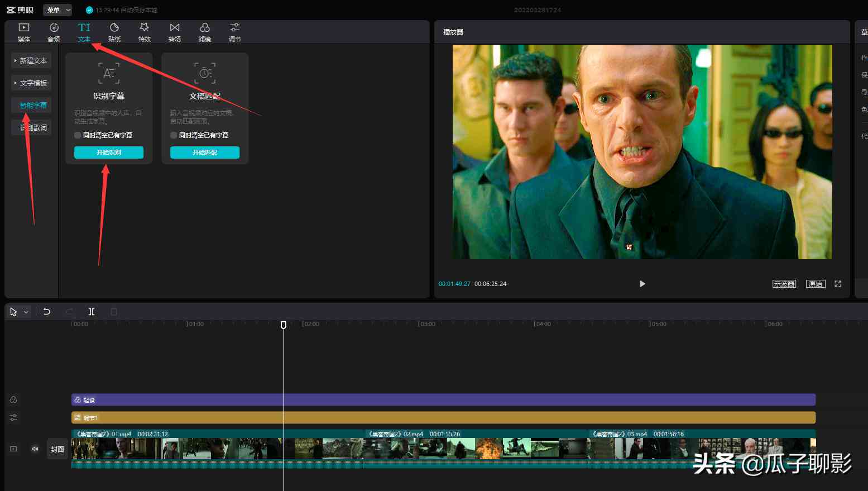Viewport: 868px width, 491px height.
Task: Click the project name 202203281724
Action: click(538, 10)
